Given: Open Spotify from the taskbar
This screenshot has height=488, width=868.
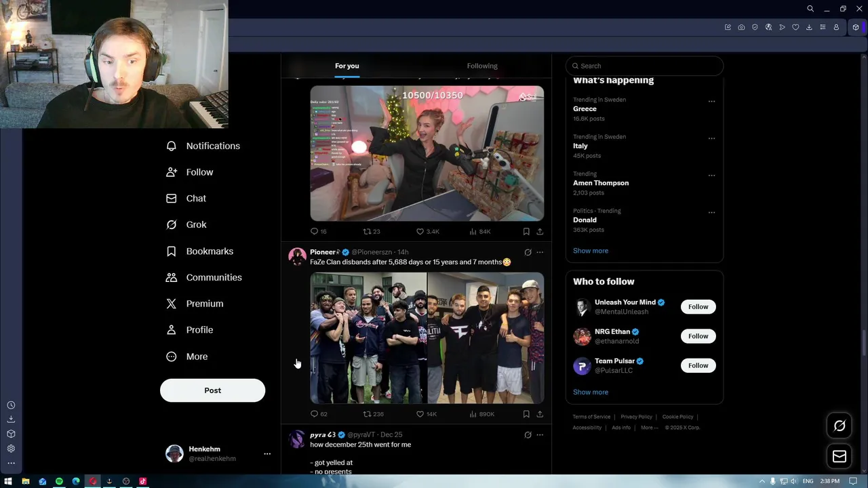Looking at the screenshot, I should [x=59, y=481].
